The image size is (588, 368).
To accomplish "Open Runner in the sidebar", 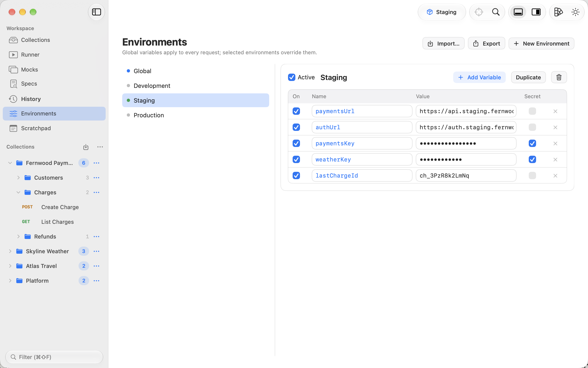I will (x=54, y=55).
